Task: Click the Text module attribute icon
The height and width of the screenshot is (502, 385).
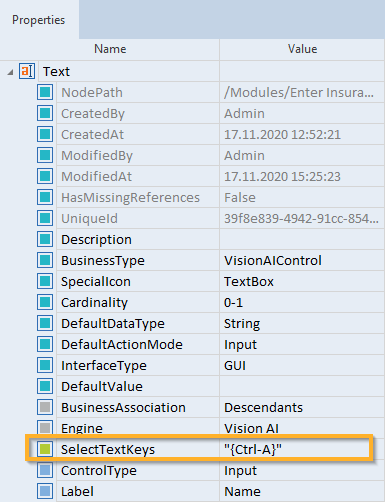Action: pos(27,71)
